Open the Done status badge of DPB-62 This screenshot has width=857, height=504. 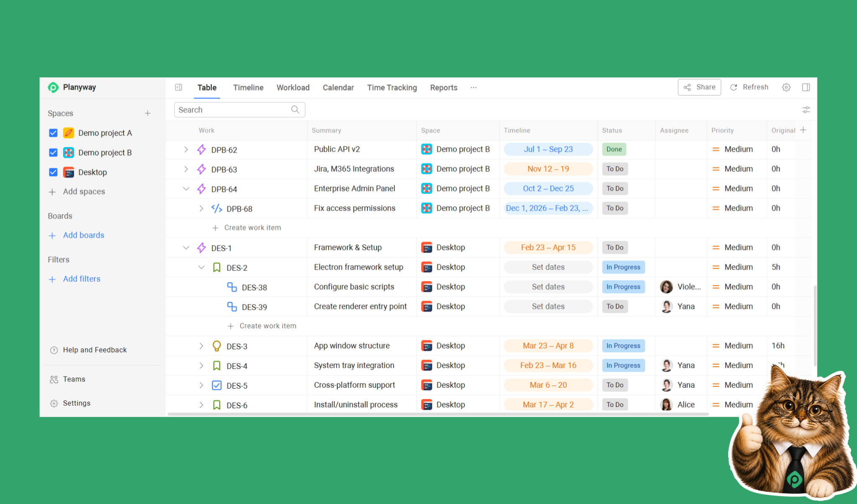pyautogui.click(x=614, y=149)
